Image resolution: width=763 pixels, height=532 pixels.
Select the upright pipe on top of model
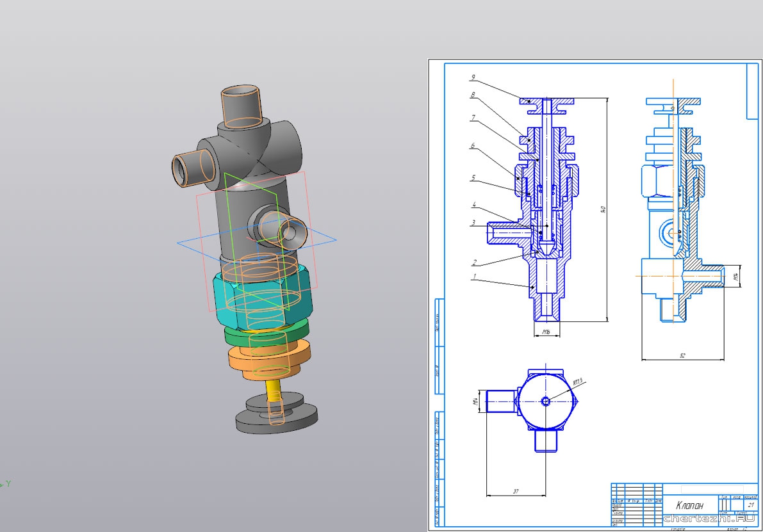(242, 105)
